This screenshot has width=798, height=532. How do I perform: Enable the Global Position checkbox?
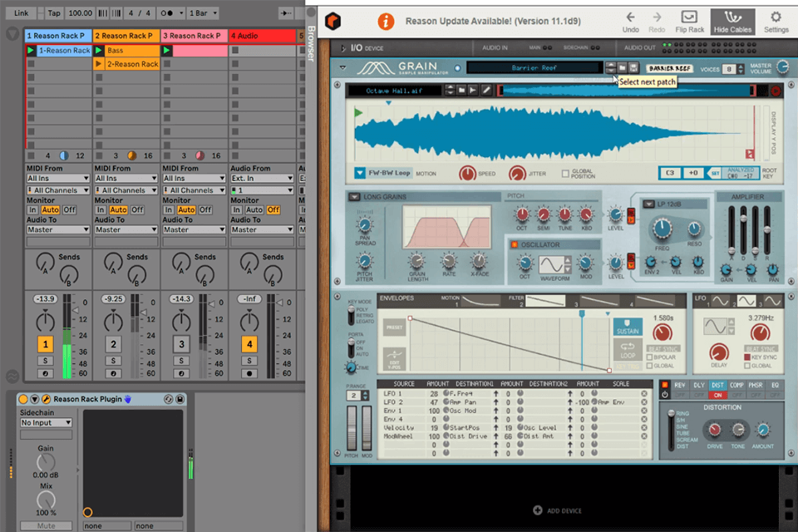(x=565, y=174)
